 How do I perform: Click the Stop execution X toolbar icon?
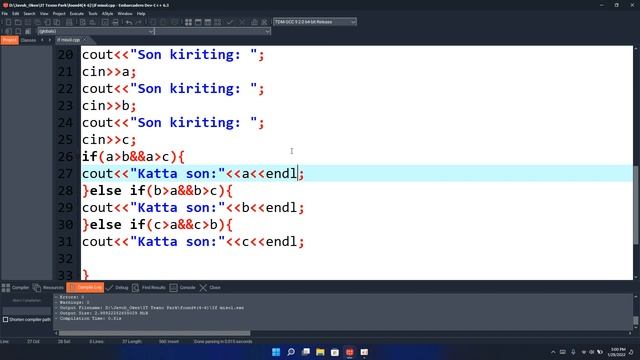click(x=242, y=22)
